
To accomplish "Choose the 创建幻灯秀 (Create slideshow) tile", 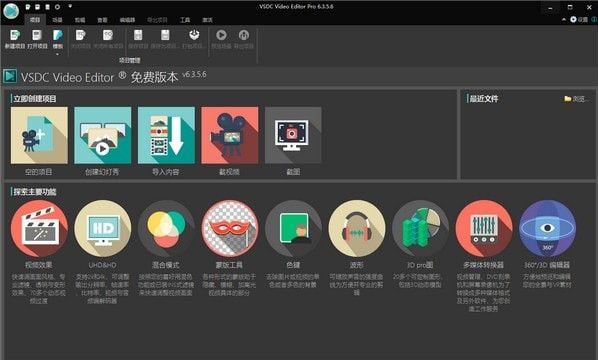I will 103,135.
